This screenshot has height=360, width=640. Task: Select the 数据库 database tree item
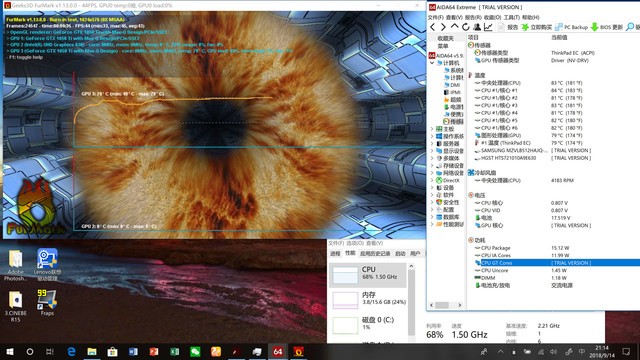[448, 217]
